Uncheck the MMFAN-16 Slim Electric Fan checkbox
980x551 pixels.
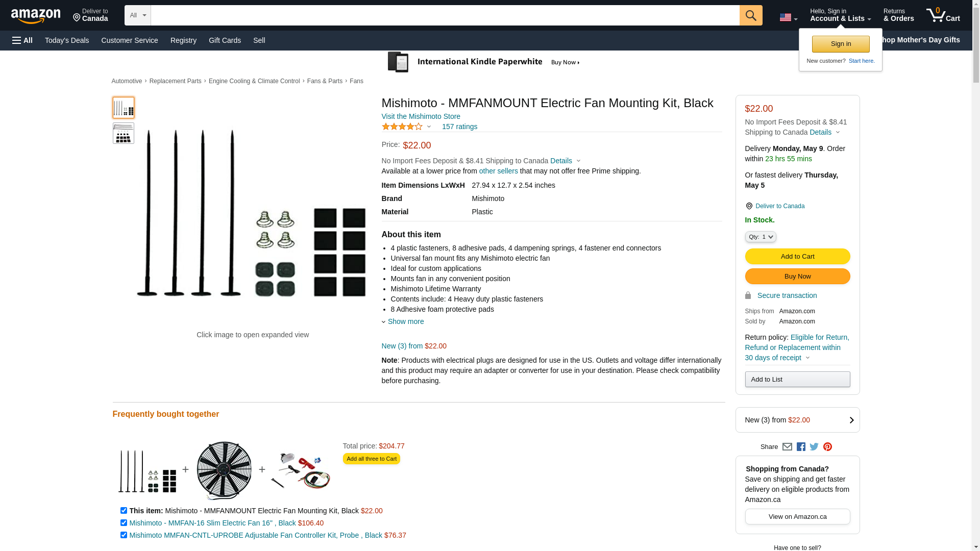pyautogui.click(x=124, y=523)
